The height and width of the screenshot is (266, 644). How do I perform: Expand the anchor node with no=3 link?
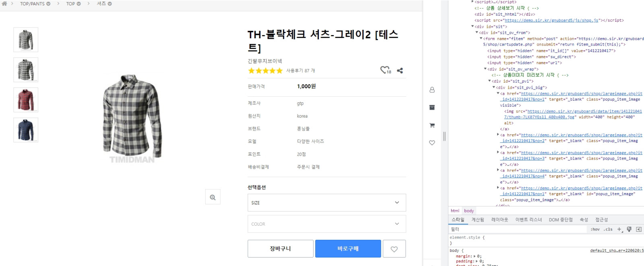tap(498, 152)
